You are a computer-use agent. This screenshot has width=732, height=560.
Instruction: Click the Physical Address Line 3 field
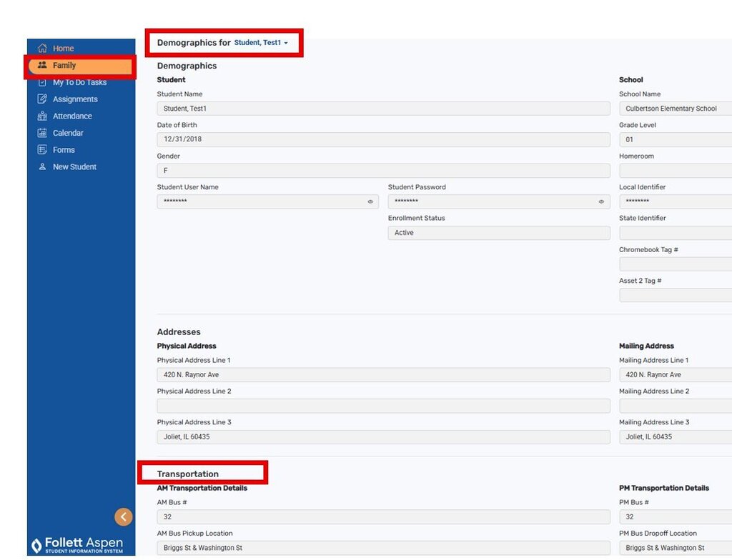pos(383,437)
